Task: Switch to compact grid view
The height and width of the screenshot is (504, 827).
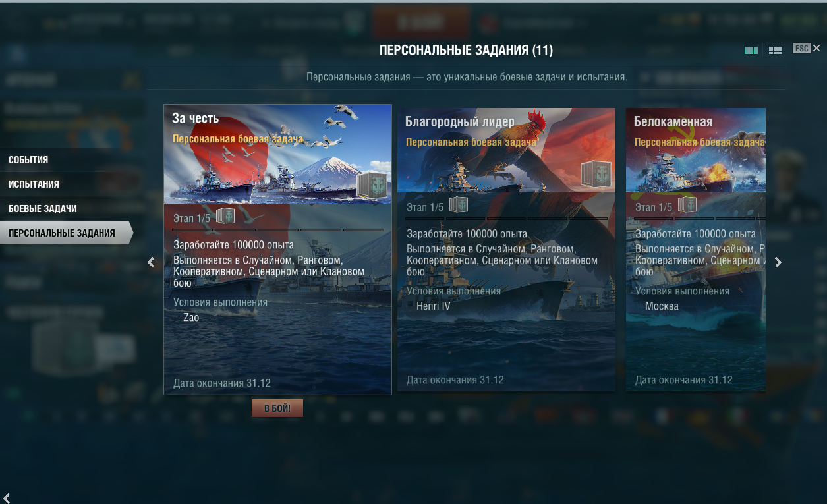Action: 776,50
